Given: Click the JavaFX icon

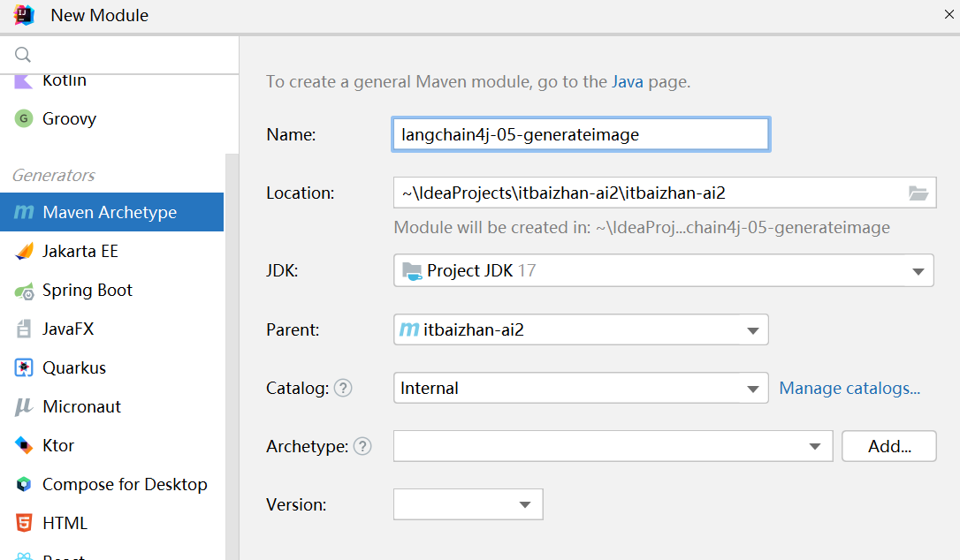Looking at the screenshot, I should 23,329.
